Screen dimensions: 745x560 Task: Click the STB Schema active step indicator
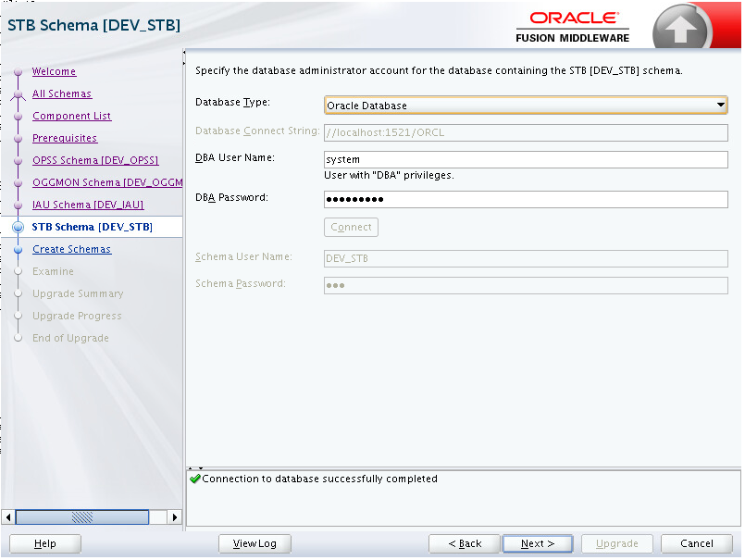(19, 227)
